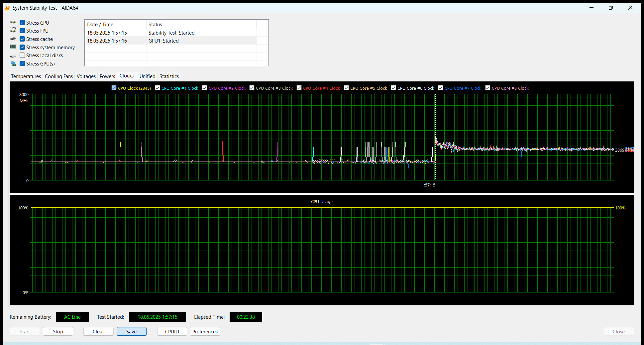Enable the Stress local disks checkbox
The image size is (644, 345).
(22, 55)
